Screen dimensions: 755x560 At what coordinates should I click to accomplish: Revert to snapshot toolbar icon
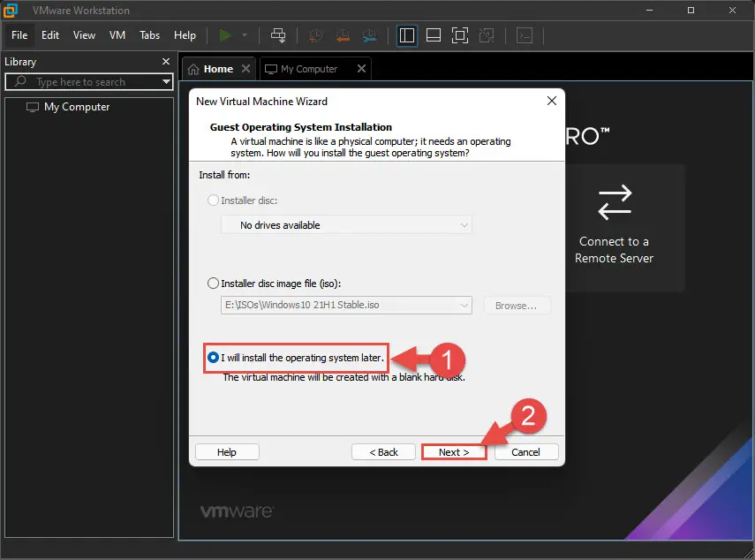click(343, 35)
